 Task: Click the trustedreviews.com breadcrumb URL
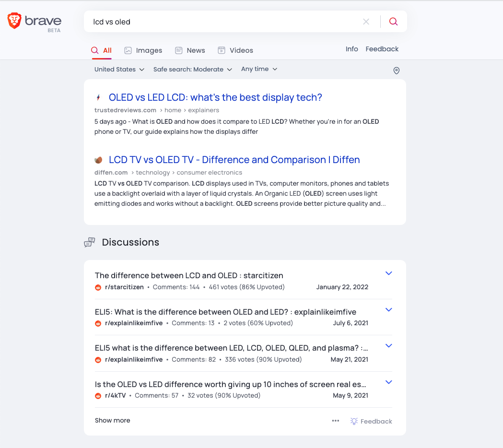click(x=125, y=110)
